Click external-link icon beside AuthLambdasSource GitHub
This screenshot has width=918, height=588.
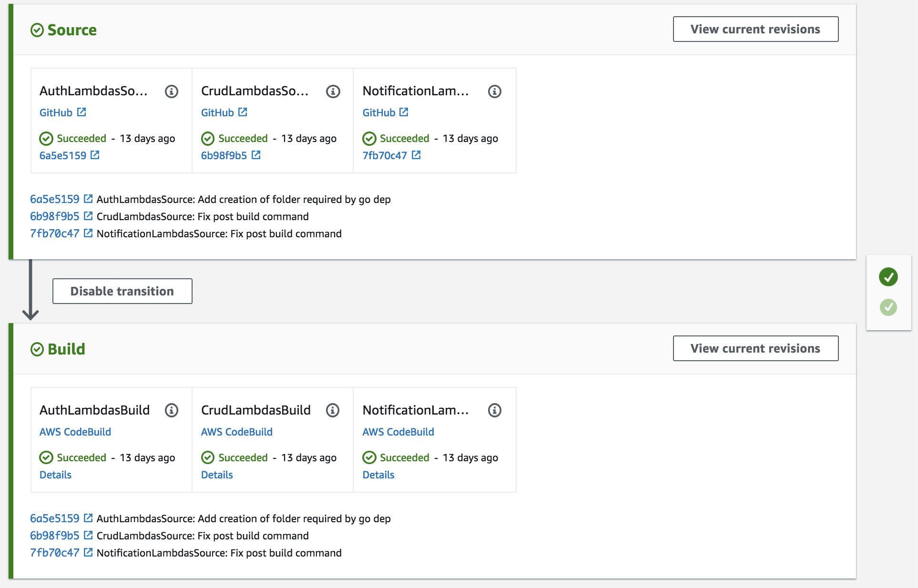click(82, 112)
